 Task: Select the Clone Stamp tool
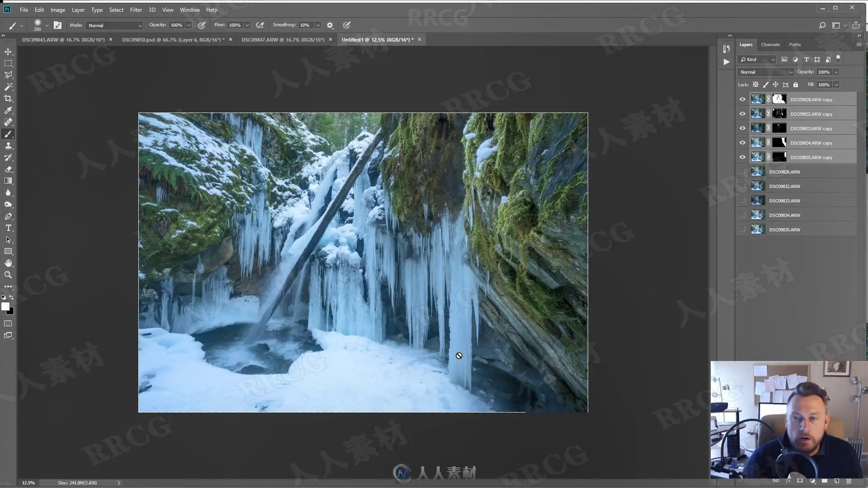coord(8,146)
